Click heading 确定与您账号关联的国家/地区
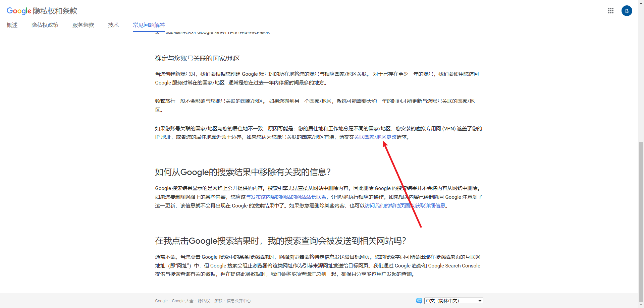 pos(198,59)
